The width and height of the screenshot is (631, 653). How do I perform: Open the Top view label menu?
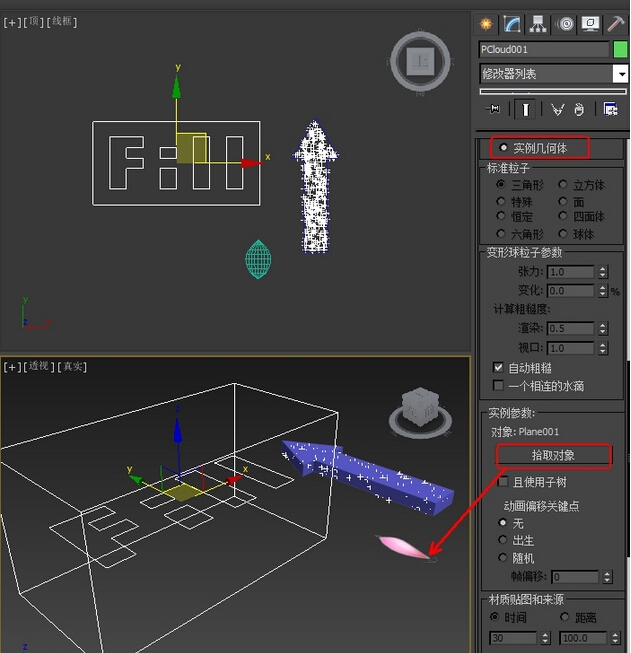[x=33, y=21]
